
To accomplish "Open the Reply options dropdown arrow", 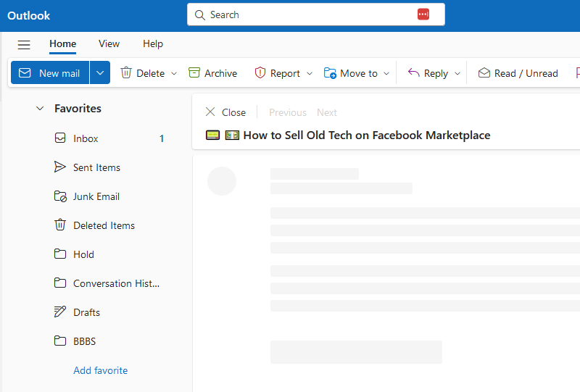I will pyautogui.click(x=457, y=73).
